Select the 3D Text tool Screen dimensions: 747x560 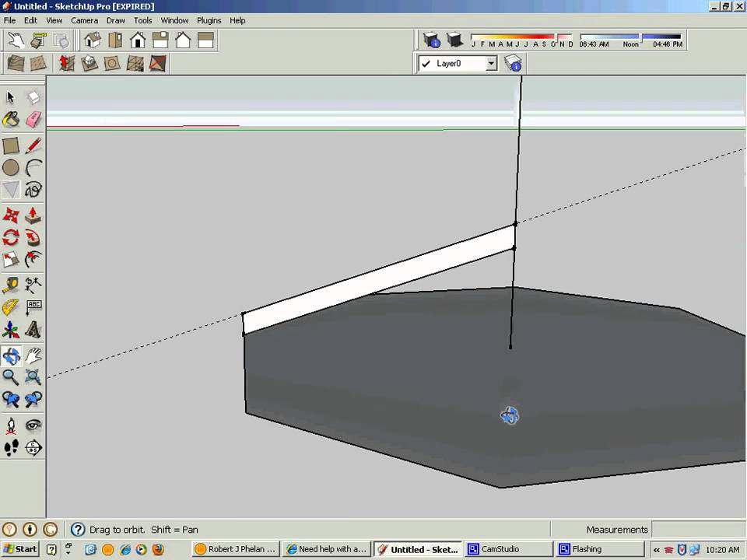pos(33,329)
